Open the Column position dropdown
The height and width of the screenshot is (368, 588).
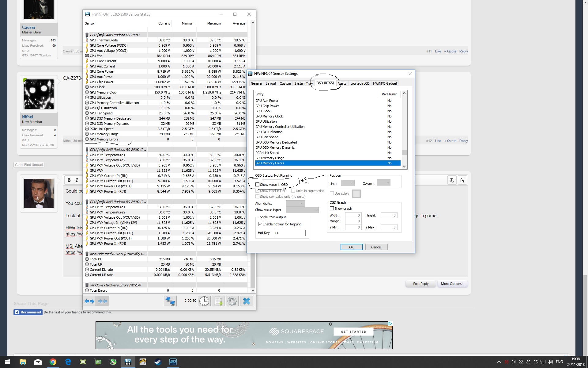pos(383,183)
